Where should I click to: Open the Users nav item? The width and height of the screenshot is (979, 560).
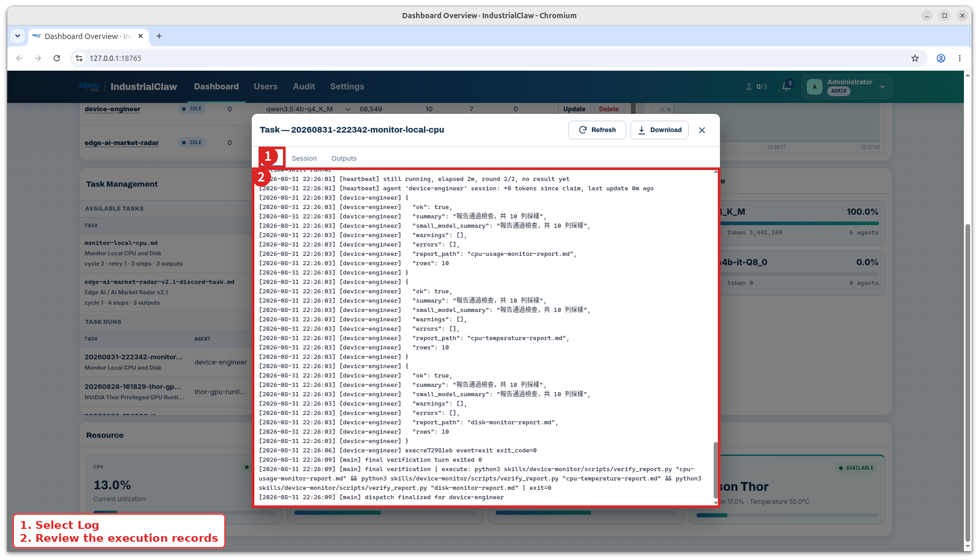click(x=265, y=86)
